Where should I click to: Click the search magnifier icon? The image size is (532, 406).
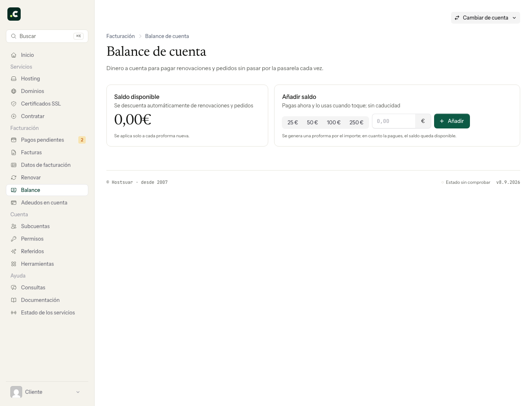(14, 36)
